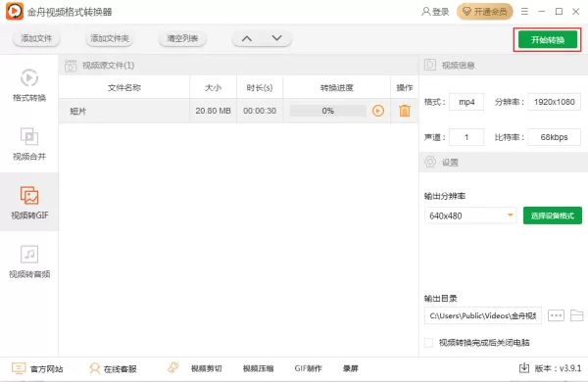Click the output directory path field
588x382 pixels.
point(483,315)
